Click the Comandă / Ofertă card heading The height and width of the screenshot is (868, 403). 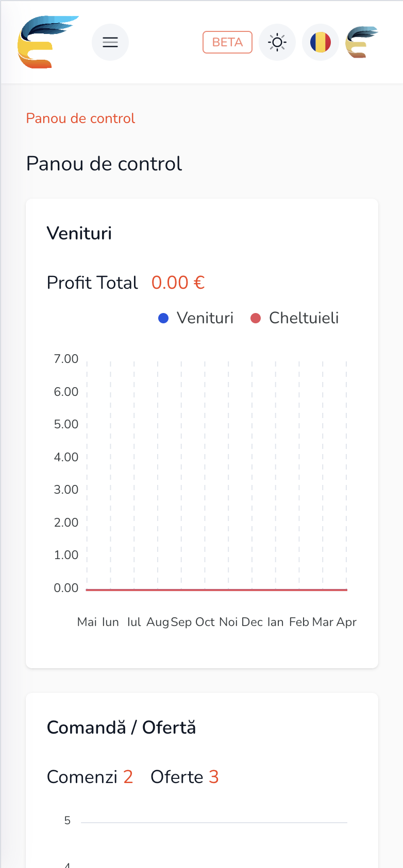click(x=121, y=727)
